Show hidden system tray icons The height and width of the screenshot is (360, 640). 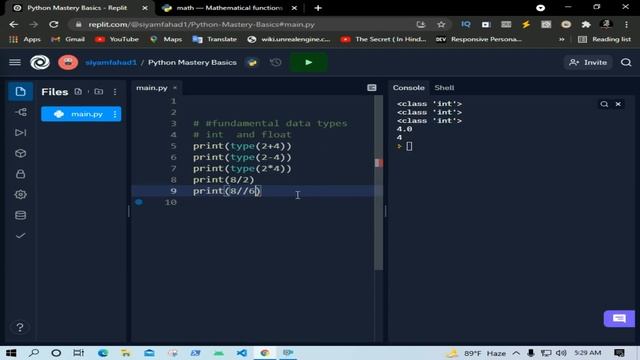[x=516, y=353]
